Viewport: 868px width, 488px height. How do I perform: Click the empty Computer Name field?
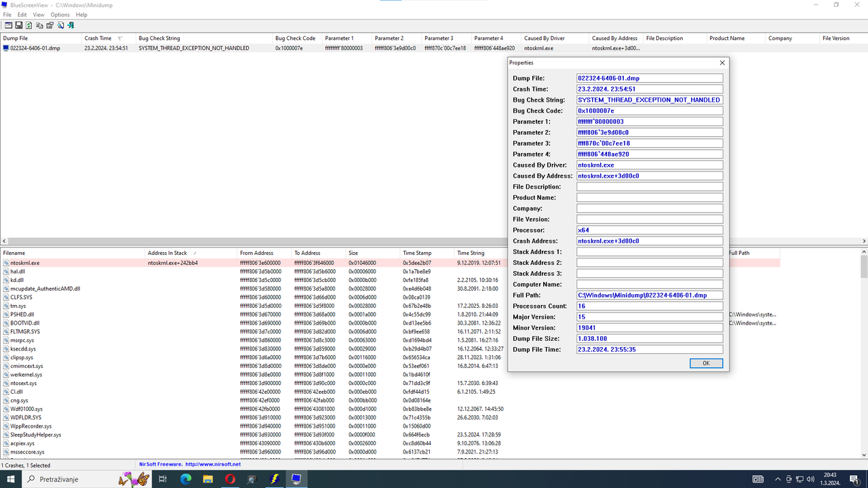tap(650, 284)
